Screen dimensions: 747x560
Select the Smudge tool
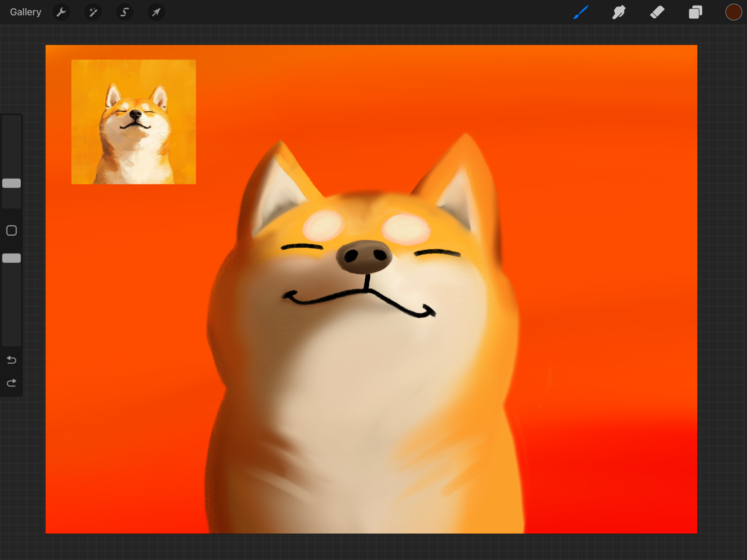pyautogui.click(x=619, y=13)
